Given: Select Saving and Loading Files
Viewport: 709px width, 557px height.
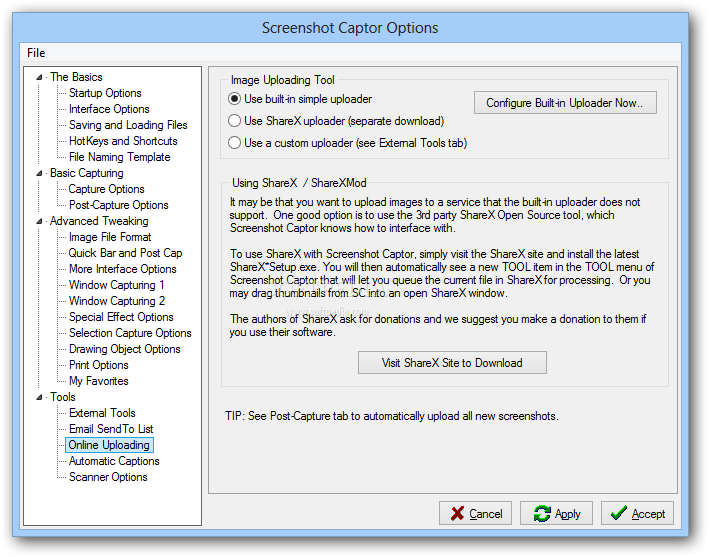Looking at the screenshot, I should pyautogui.click(x=128, y=125).
